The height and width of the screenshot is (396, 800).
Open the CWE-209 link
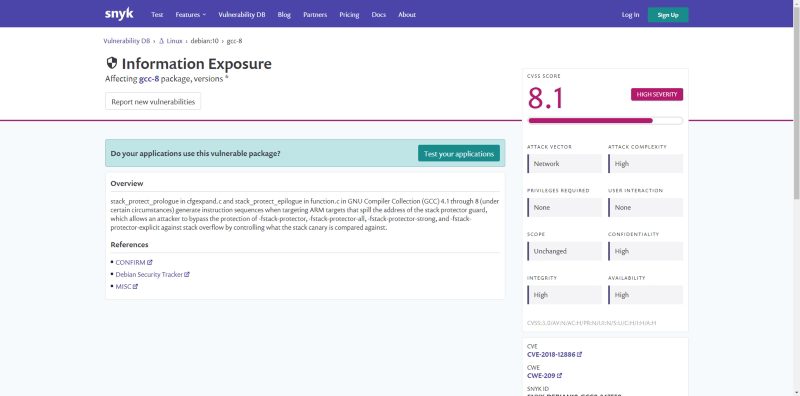click(x=541, y=376)
